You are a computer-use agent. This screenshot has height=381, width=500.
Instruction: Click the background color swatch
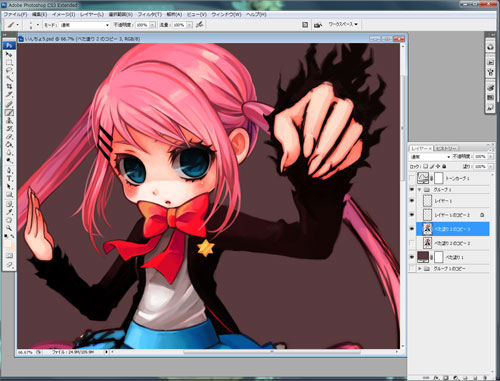tap(12, 247)
